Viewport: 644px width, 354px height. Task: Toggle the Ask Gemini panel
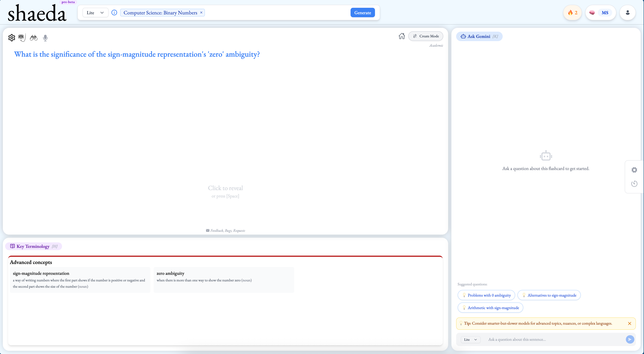(479, 36)
